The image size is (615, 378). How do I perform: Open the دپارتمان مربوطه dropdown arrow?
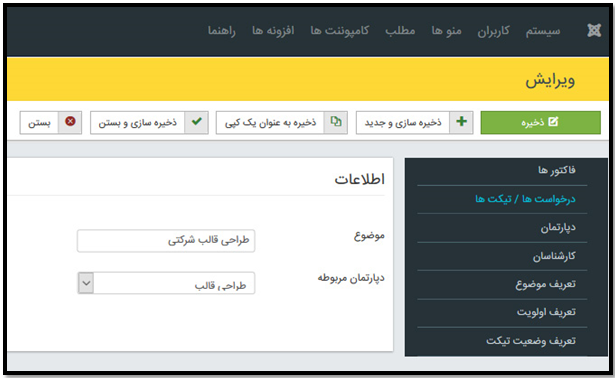coord(86,283)
